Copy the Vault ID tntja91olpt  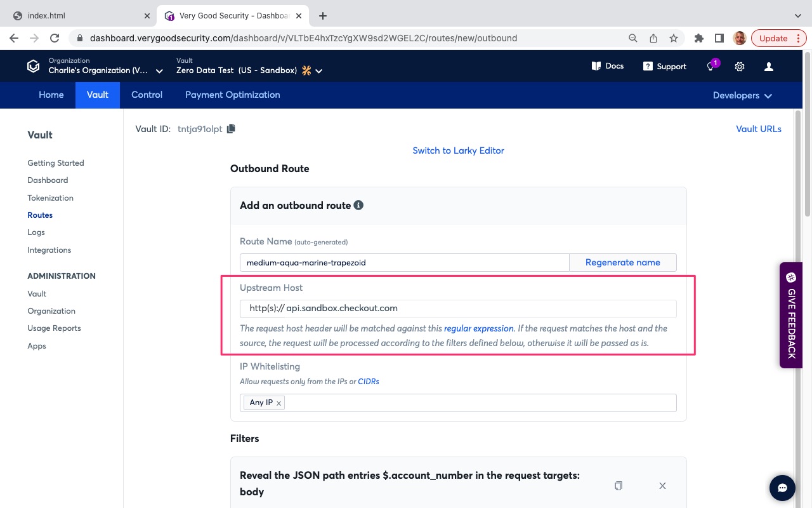click(x=231, y=129)
